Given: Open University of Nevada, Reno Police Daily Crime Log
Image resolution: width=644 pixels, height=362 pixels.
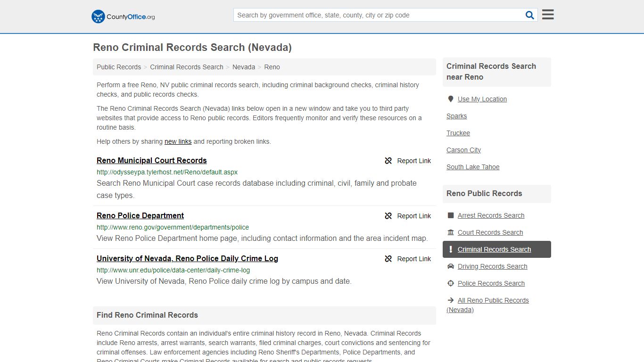Looking at the screenshot, I should pos(187,258).
